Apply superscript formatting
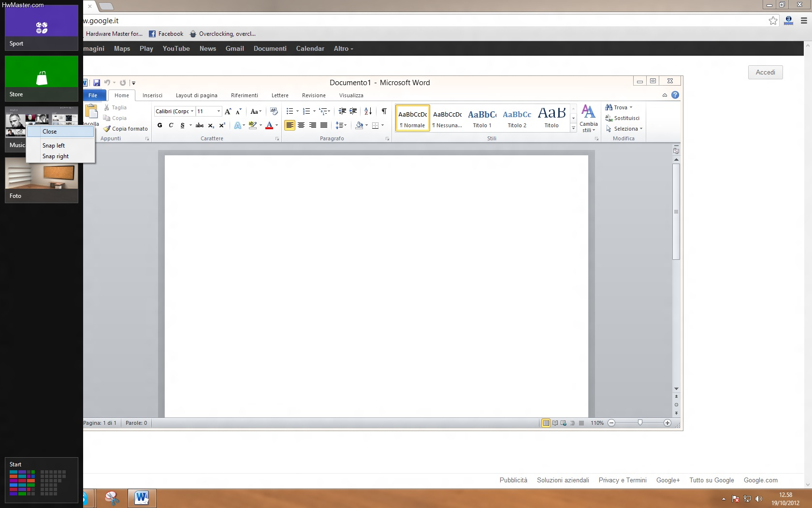The image size is (812, 508). 222,125
